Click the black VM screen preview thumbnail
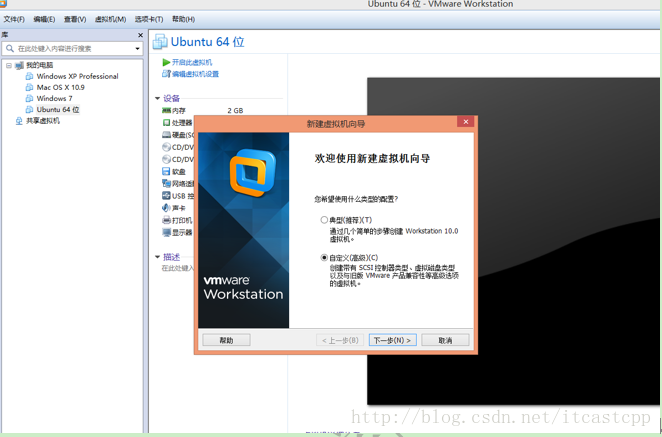 pyautogui.click(x=513, y=241)
